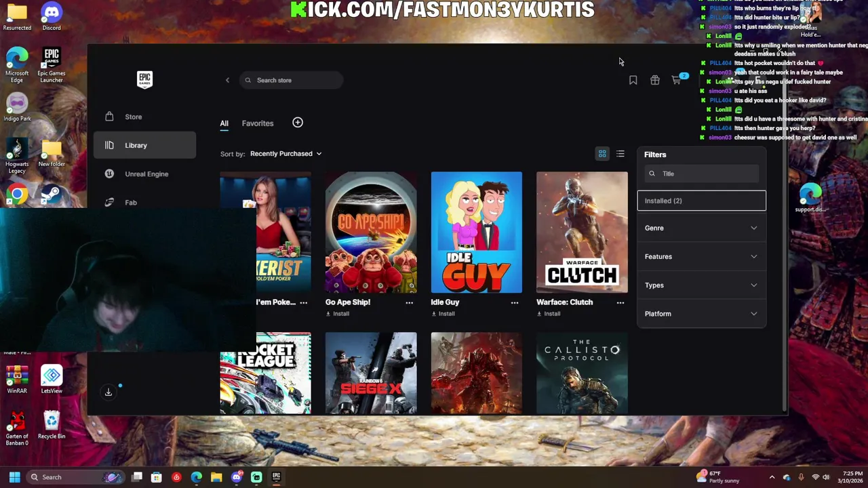Screen dimensions: 868x488
Task: Install Go Ape Ship!
Action: (x=338, y=314)
